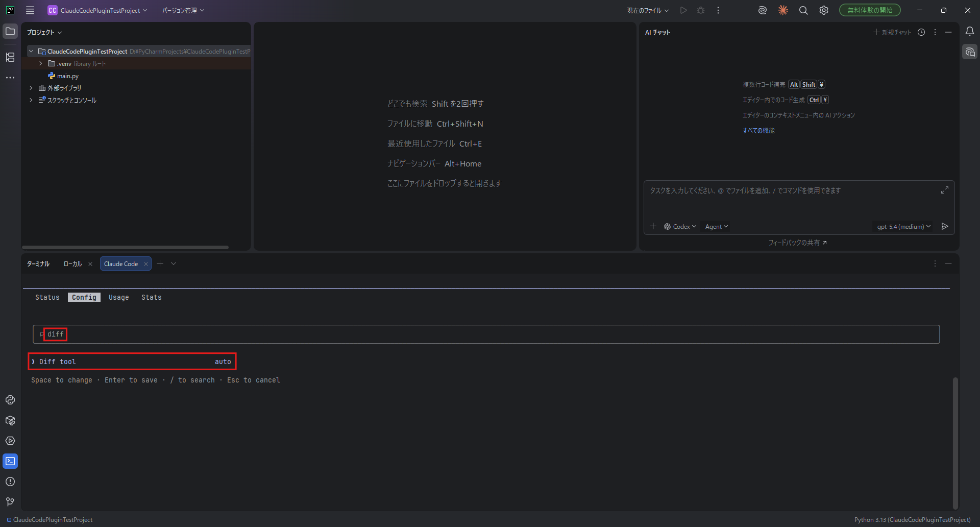Screen dimensions: 980x527
Task: Open the Python Packages tool window icon
Action: click(10, 420)
